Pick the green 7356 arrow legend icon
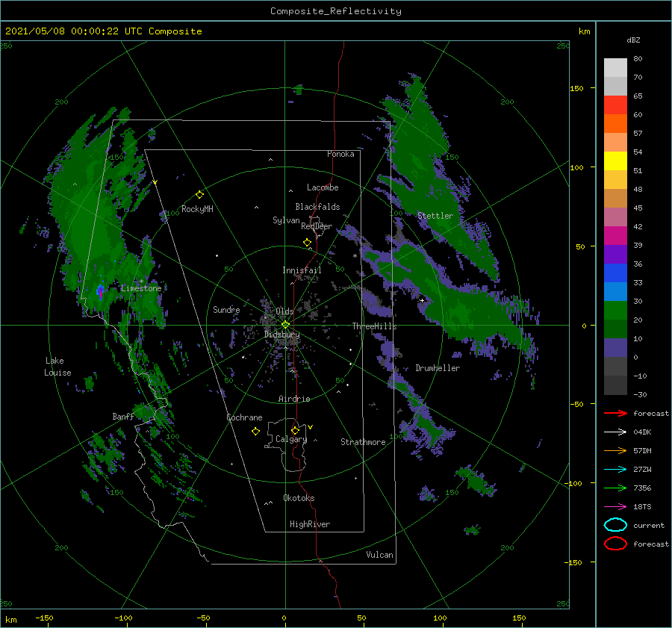The height and width of the screenshot is (628, 672). pyautogui.click(x=615, y=488)
